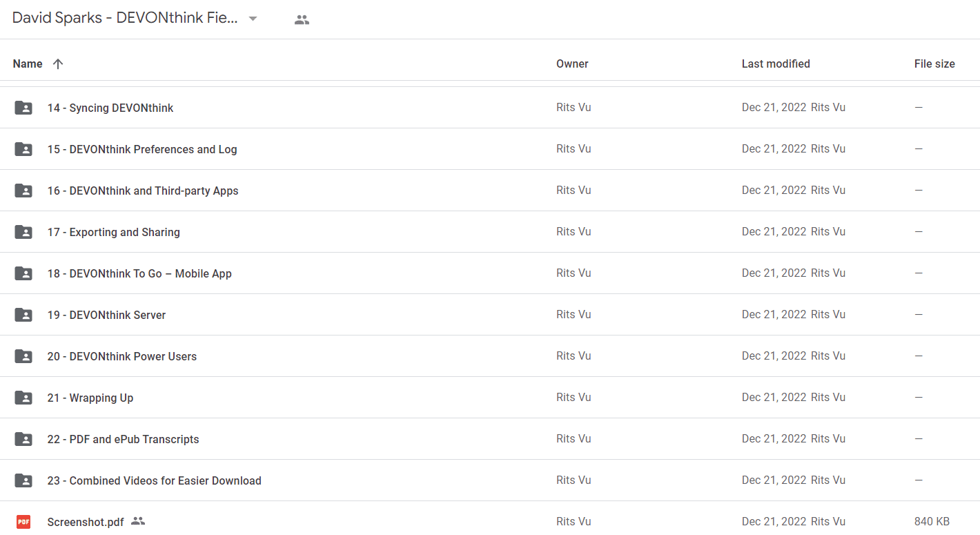Click folder icon for 18 - DEVONthink To Go
The width and height of the screenshot is (980, 535).
[23, 273]
